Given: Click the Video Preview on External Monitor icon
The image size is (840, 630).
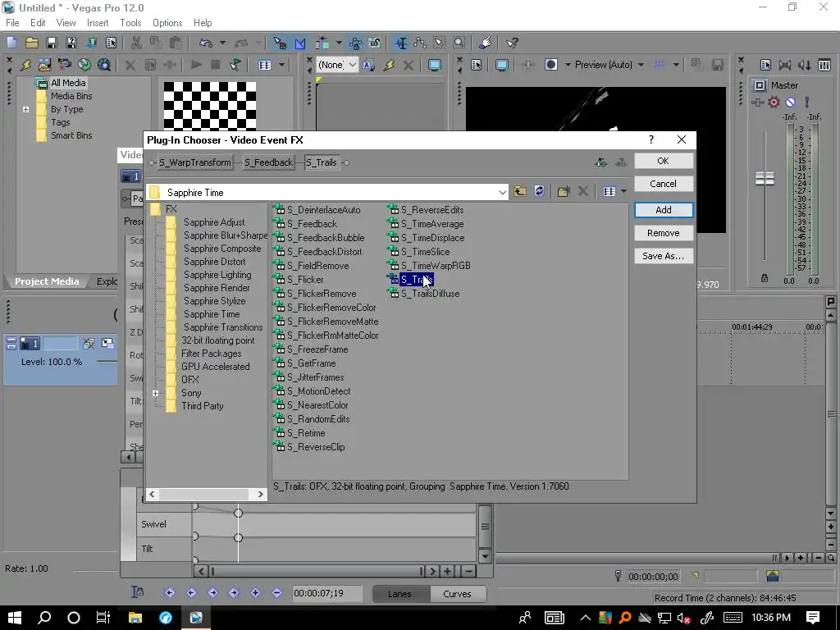Looking at the screenshot, I should (502, 65).
